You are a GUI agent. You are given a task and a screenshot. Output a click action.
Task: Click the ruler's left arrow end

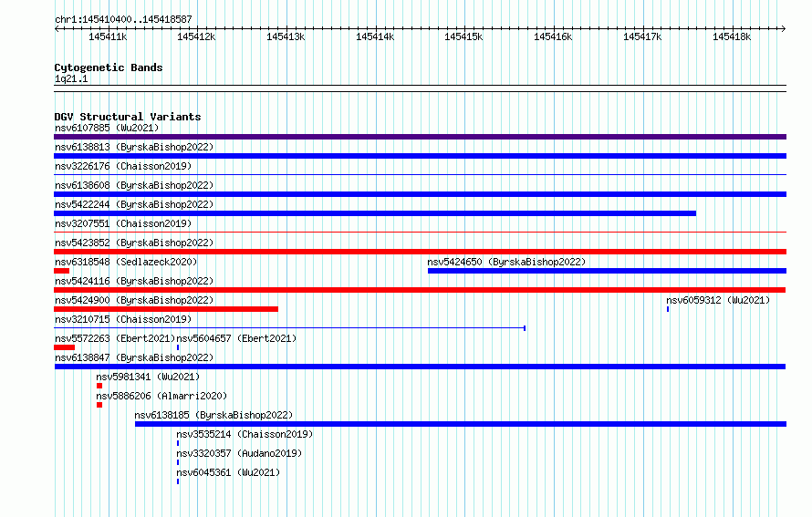(57, 28)
